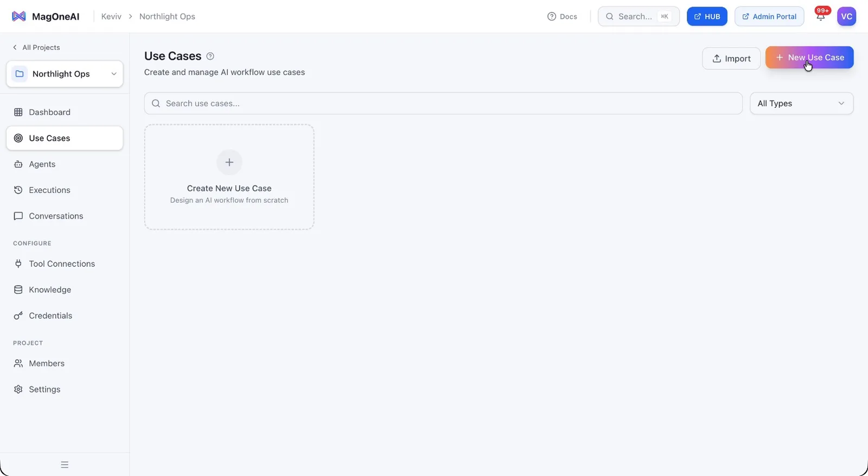Click the Northlight Ops breadcrumb
Screen dimensions: 868x476
(x=167, y=16)
